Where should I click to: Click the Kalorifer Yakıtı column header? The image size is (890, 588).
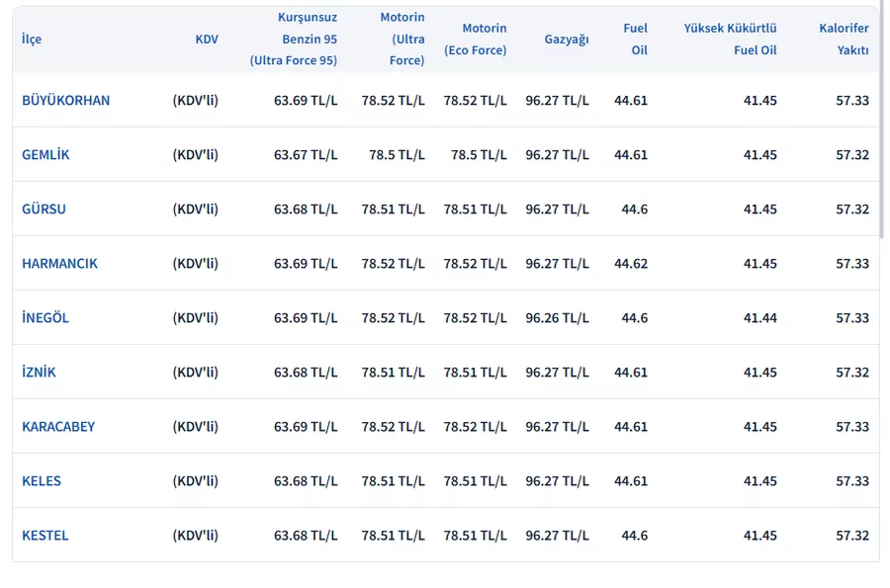(x=844, y=40)
